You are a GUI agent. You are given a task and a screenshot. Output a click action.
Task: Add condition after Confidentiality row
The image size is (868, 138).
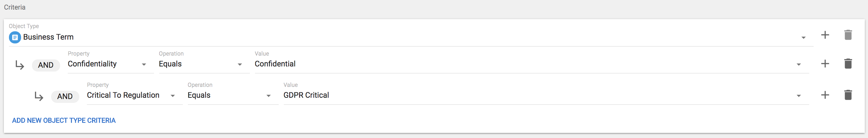[825, 64]
